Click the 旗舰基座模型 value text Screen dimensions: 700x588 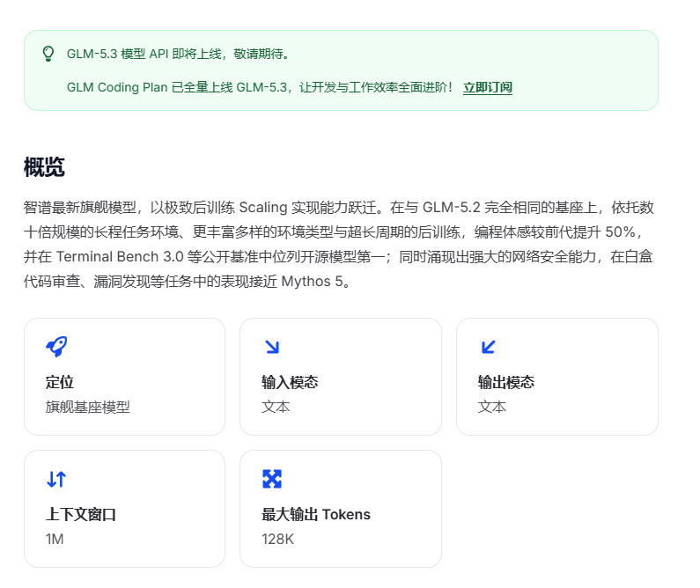(x=87, y=407)
